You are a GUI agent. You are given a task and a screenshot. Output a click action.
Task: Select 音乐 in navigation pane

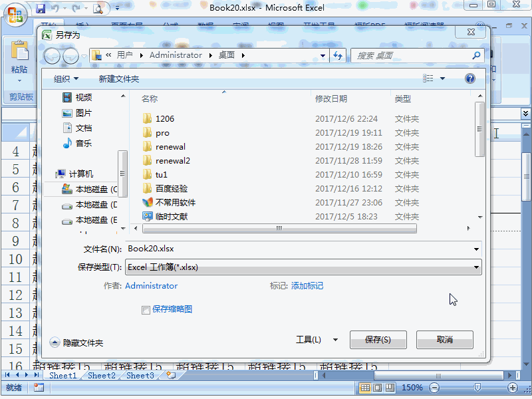(78, 143)
